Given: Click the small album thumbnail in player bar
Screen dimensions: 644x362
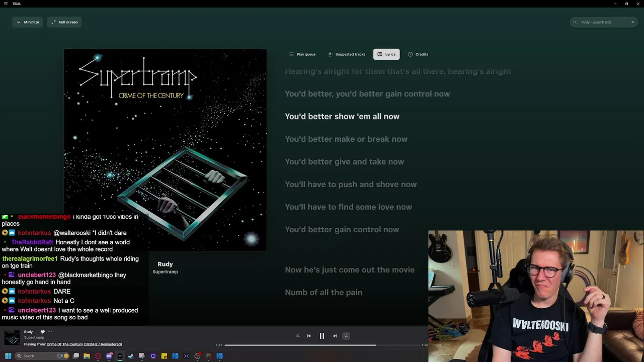Looking at the screenshot, I should [x=12, y=337].
